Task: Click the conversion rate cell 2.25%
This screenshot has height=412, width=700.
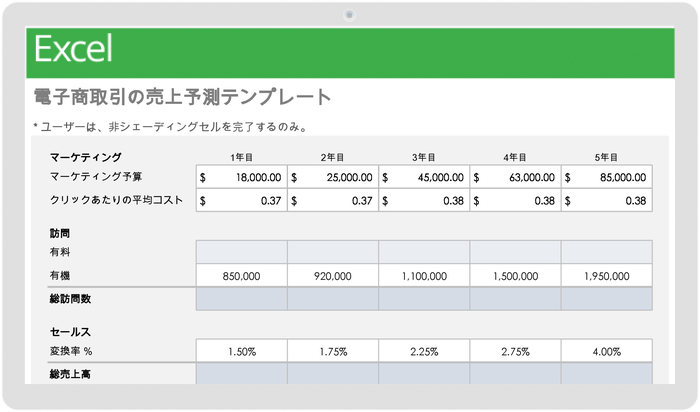Action: click(424, 351)
